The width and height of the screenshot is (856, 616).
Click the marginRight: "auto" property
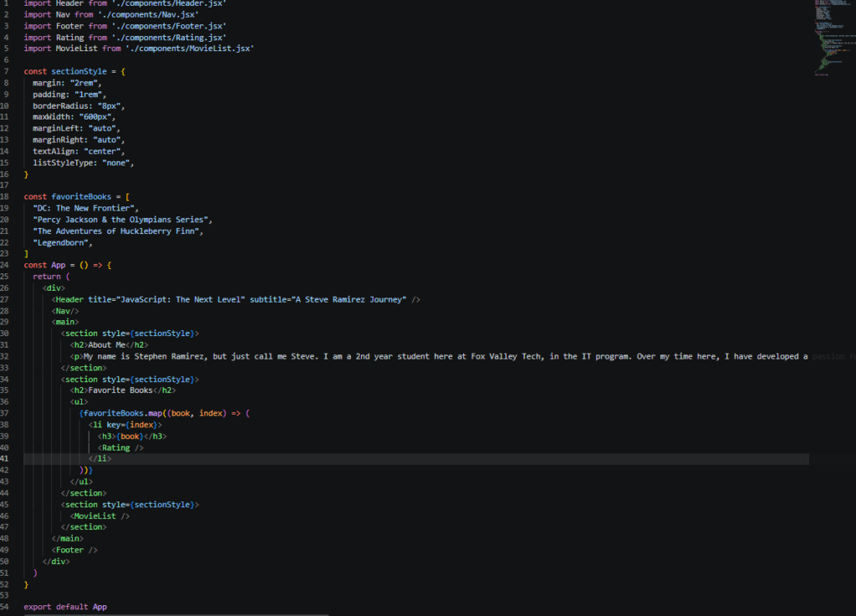coord(78,140)
